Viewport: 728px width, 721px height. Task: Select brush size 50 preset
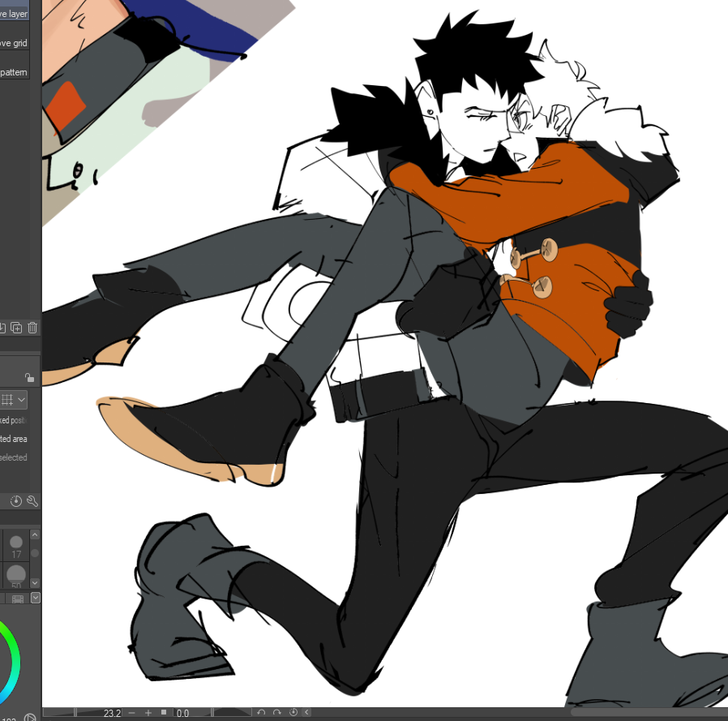click(x=16, y=576)
